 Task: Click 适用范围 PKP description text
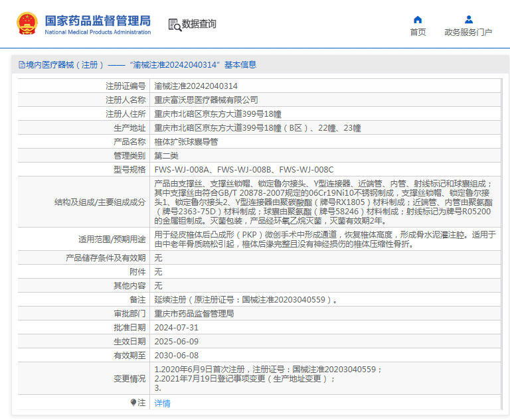coord(325,239)
